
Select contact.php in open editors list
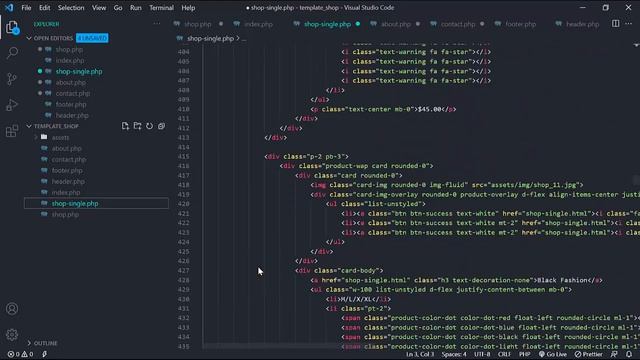click(x=73, y=93)
